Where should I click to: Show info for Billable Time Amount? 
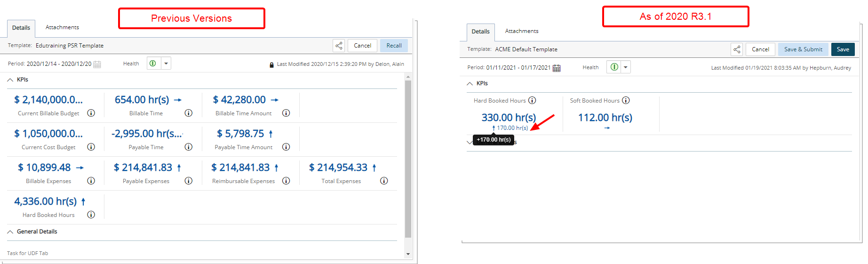pyautogui.click(x=286, y=113)
